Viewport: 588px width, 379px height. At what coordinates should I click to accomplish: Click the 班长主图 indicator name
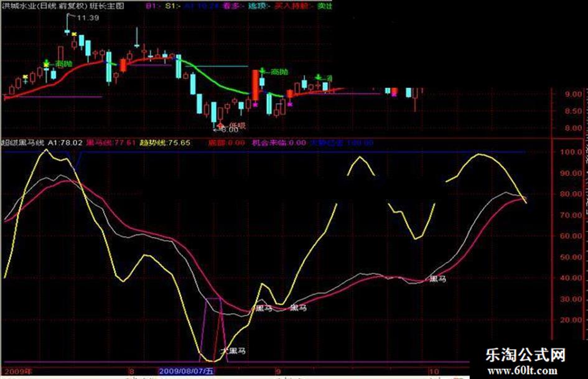pos(106,5)
